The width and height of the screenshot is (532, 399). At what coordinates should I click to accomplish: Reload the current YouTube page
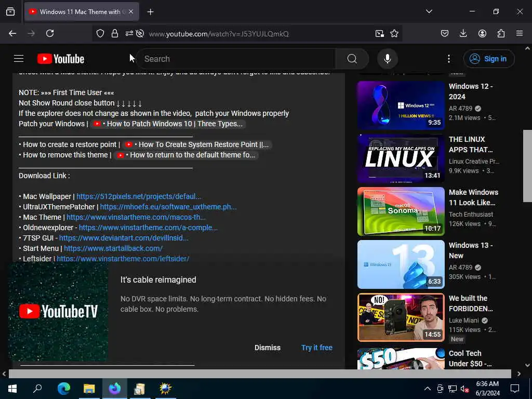click(x=50, y=33)
